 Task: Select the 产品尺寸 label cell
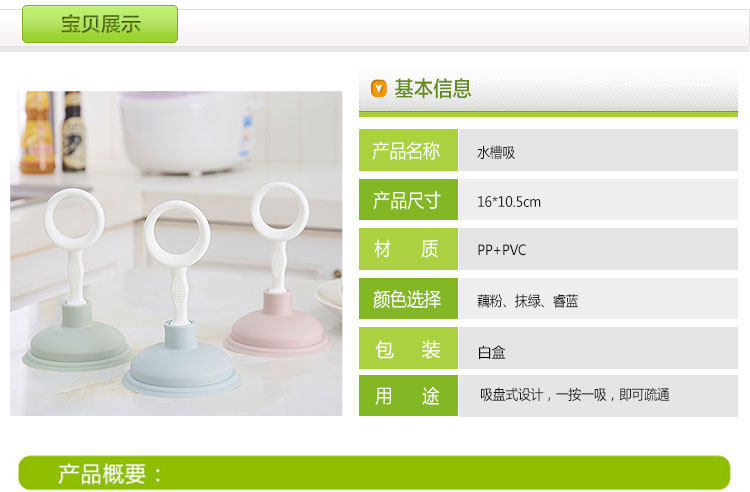(x=408, y=200)
